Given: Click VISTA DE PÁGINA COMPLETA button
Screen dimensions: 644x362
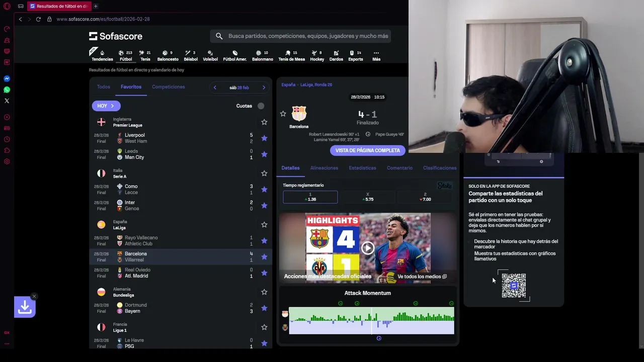Looking at the screenshot, I should click(x=368, y=150).
